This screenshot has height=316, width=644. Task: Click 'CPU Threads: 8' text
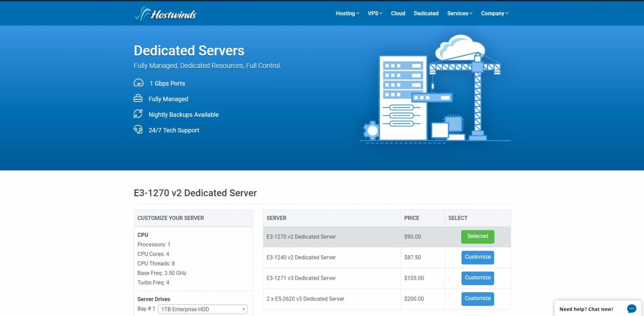point(156,263)
